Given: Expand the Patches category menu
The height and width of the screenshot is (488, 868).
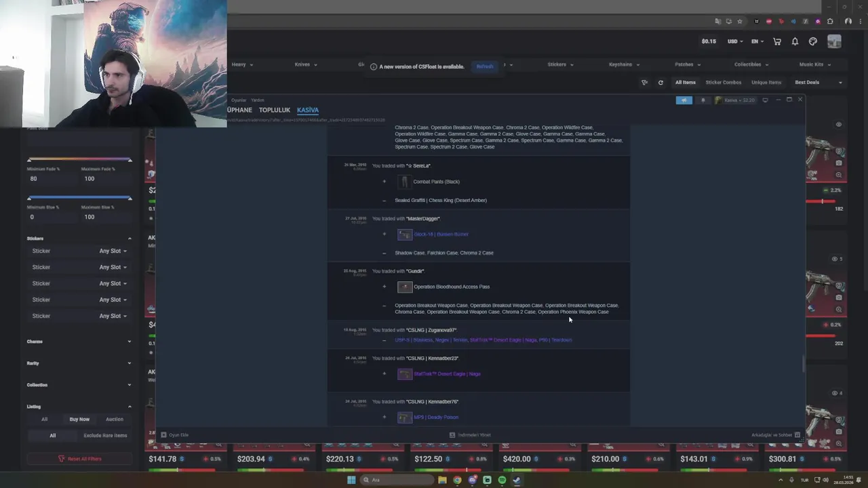Looking at the screenshot, I should coord(688,64).
